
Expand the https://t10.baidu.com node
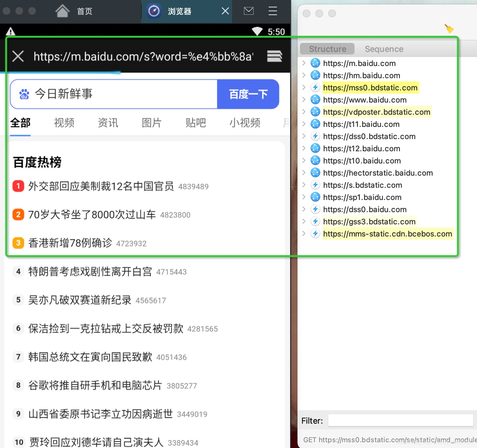[304, 161]
